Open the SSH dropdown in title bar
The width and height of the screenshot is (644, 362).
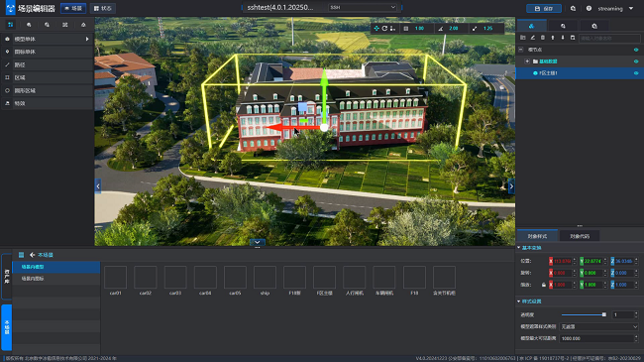[x=363, y=7]
